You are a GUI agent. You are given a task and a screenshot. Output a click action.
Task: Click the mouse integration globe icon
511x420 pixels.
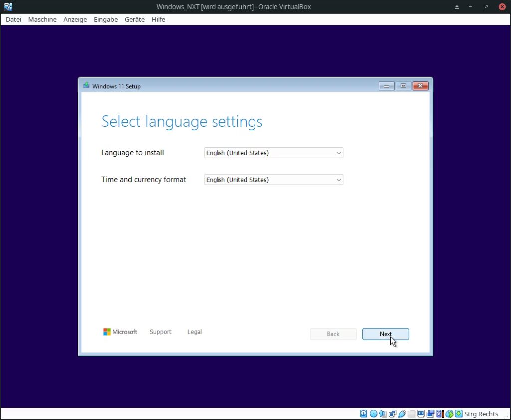[449, 414]
